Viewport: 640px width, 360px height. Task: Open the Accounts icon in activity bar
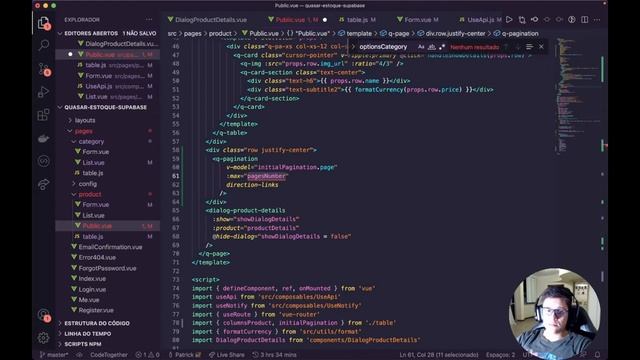click(x=43, y=315)
